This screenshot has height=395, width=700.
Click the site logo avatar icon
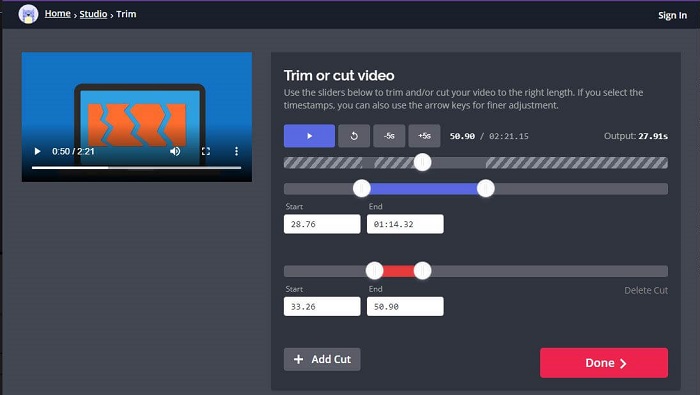tap(28, 14)
